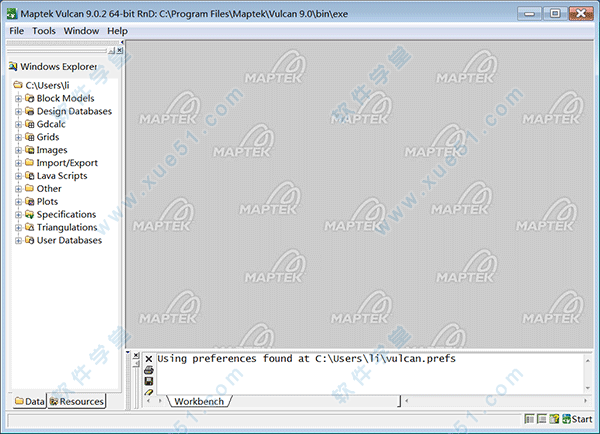Click the Start button in status bar
The image size is (600, 434).
577,419
